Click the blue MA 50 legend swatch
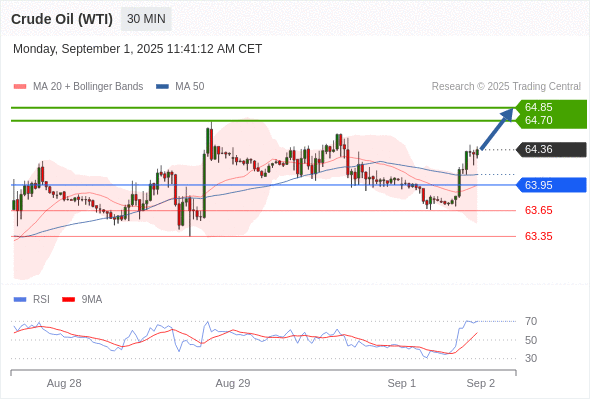 162,87
